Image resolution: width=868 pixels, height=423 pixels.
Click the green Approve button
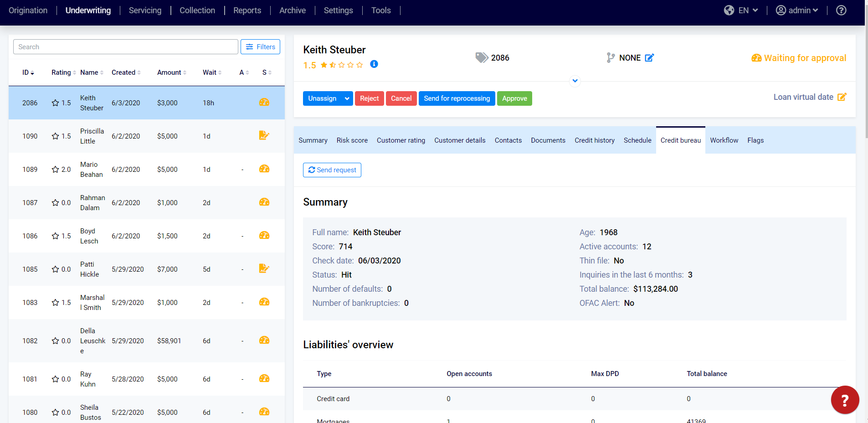click(x=514, y=98)
